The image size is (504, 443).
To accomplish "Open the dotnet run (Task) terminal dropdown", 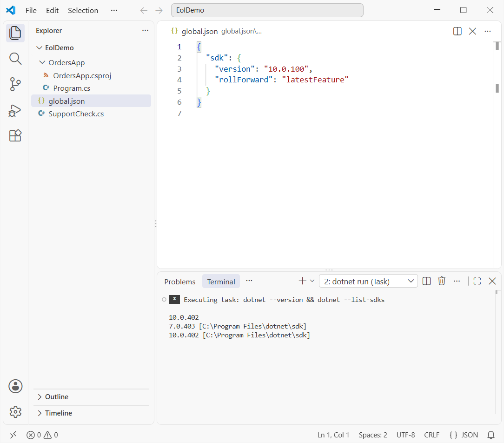I will 368,281.
